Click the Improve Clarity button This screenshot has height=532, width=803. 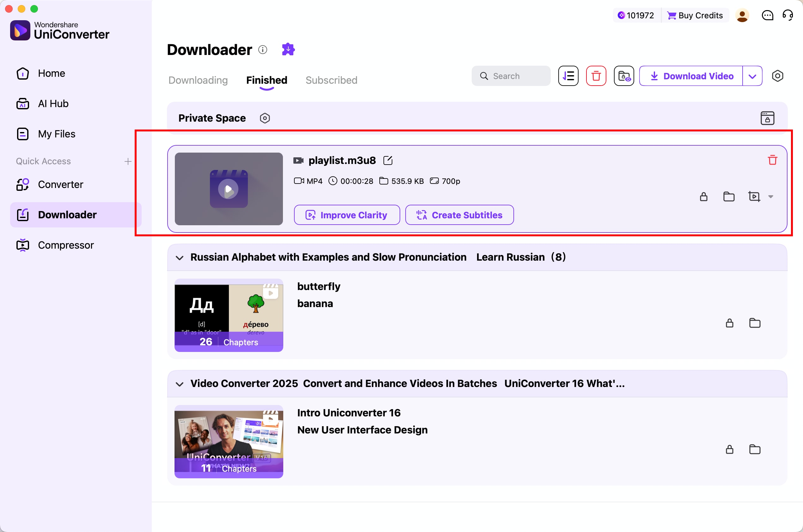point(347,215)
